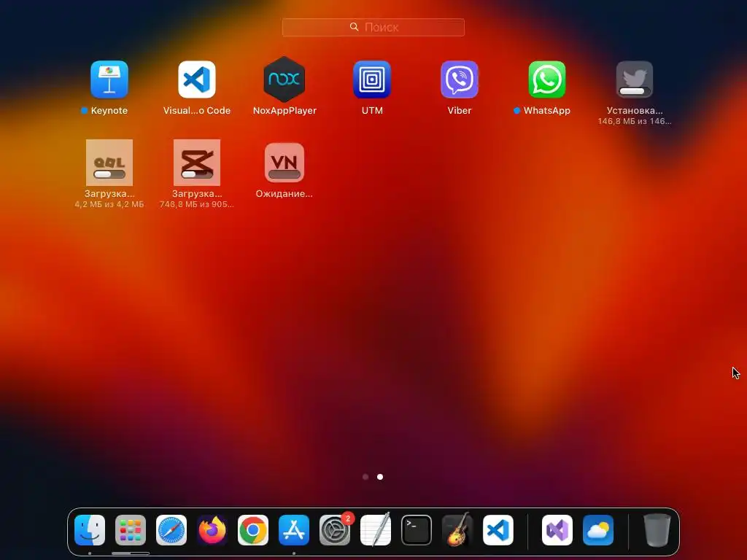Click the CapCut icon downloading 748,8 МБ
This screenshot has width=747, height=560.
pyautogui.click(x=197, y=163)
